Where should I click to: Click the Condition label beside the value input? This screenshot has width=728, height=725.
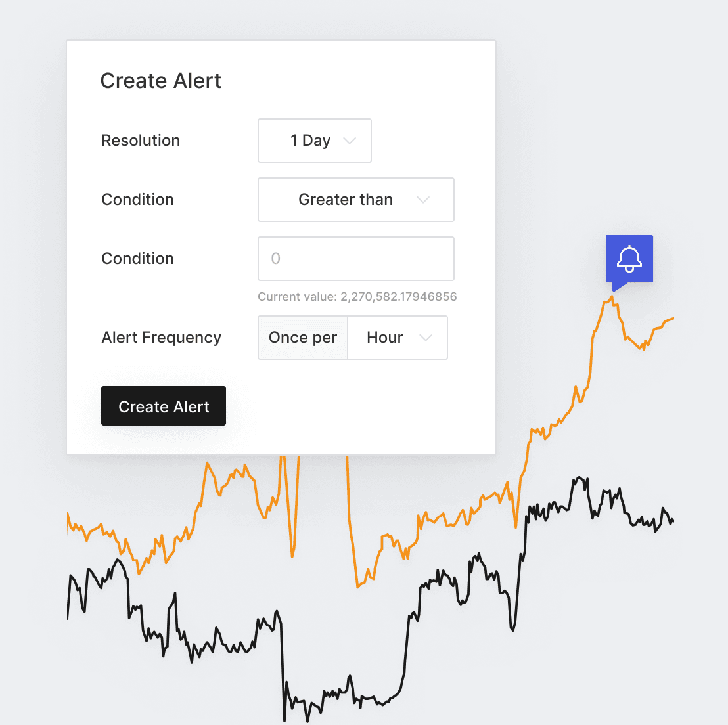pos(137,259)
